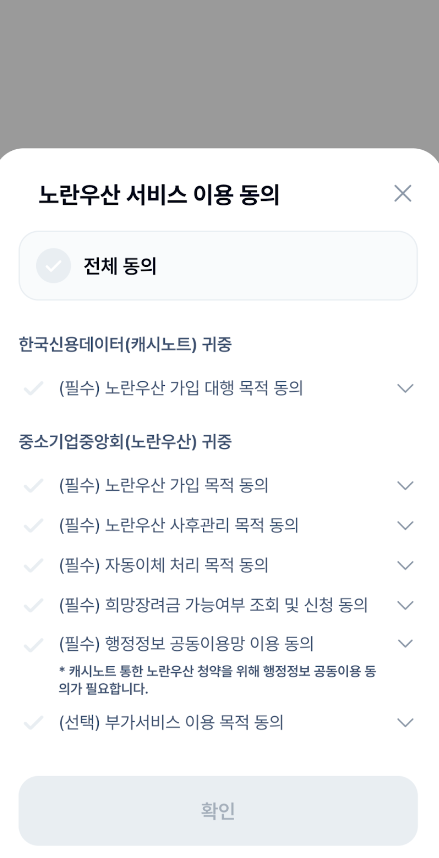
Task: Check 희망장려금 가능여부 조회 및 신청 checkmark
Action: 34,605
